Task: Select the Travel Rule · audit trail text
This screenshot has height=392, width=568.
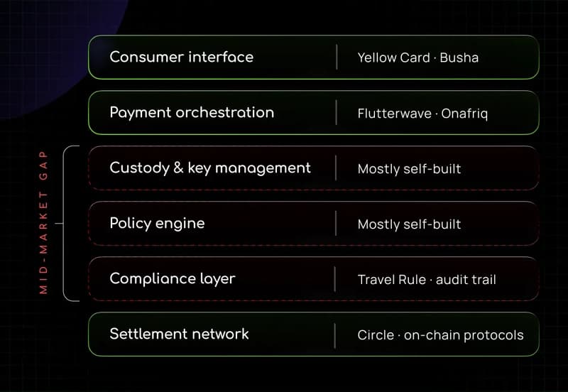Action: point(427,280)
